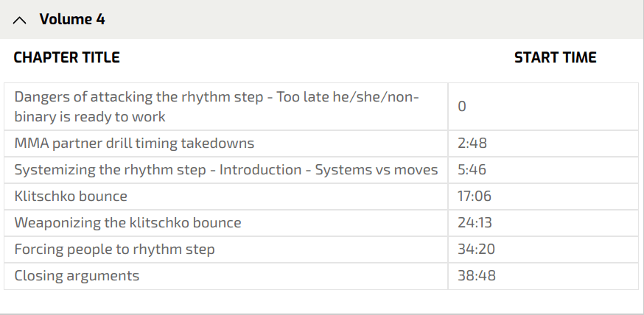Click the 'Volume 4' title text
This screenshot has width=644, height=315.
pos(72,20)
